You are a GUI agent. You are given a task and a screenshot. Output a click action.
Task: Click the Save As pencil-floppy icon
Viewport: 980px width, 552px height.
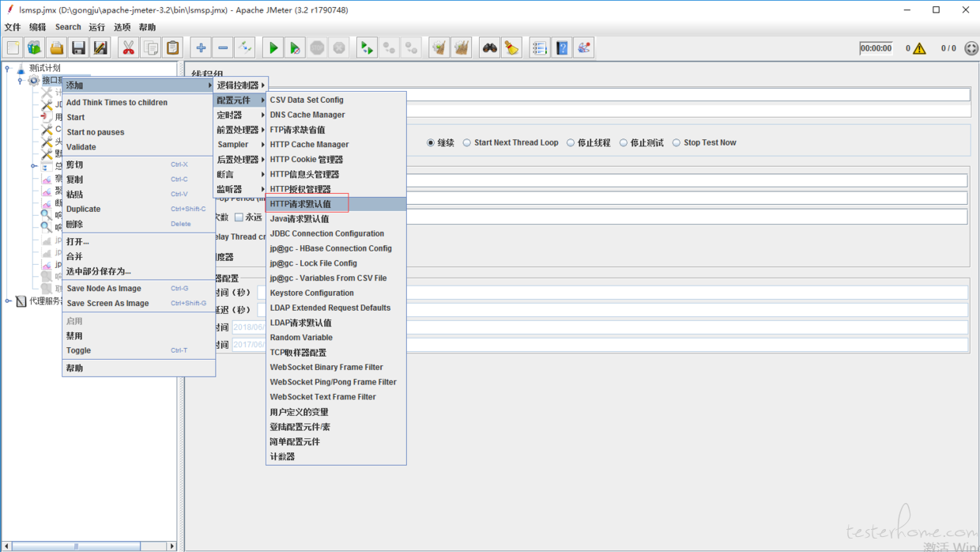click(x=100, y=48)
